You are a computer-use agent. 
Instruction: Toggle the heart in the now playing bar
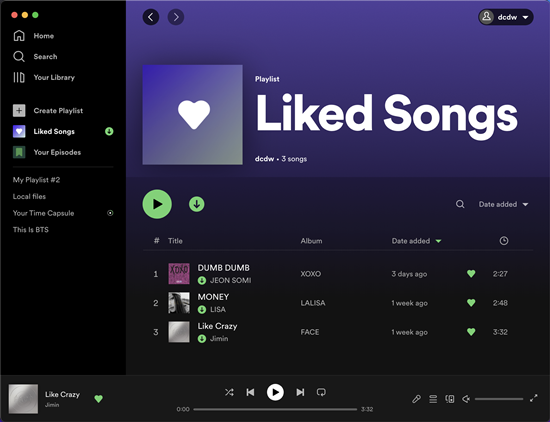(99, 398)
